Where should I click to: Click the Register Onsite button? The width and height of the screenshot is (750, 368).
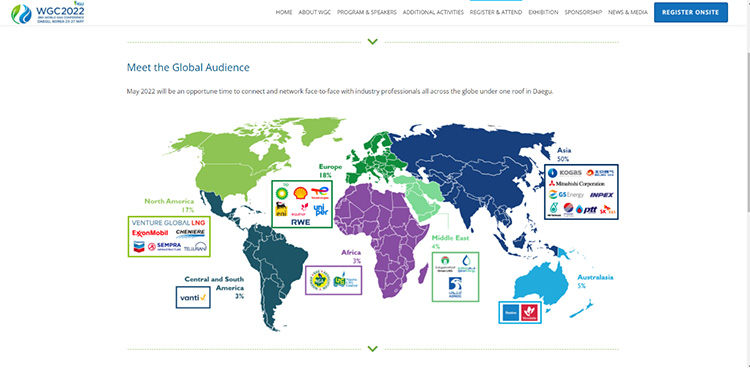[690, 12]
